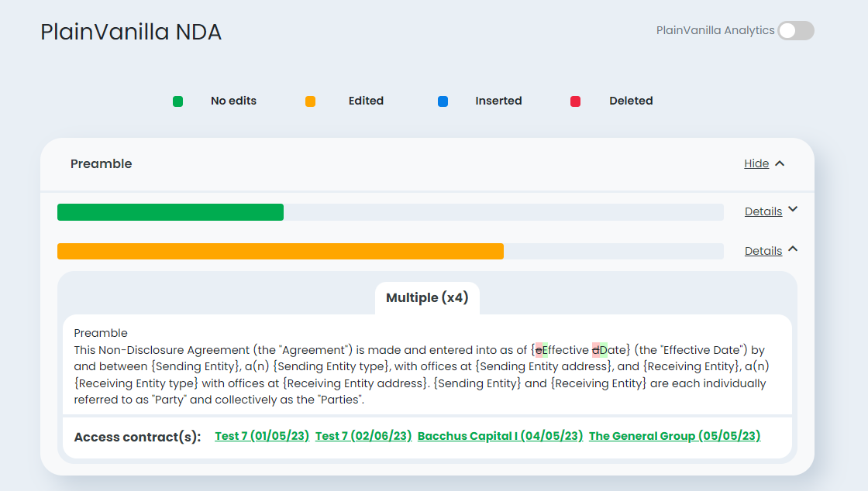Click the blue Inserted legend swatch
This screenshot has width=868, height=491.
443,101
